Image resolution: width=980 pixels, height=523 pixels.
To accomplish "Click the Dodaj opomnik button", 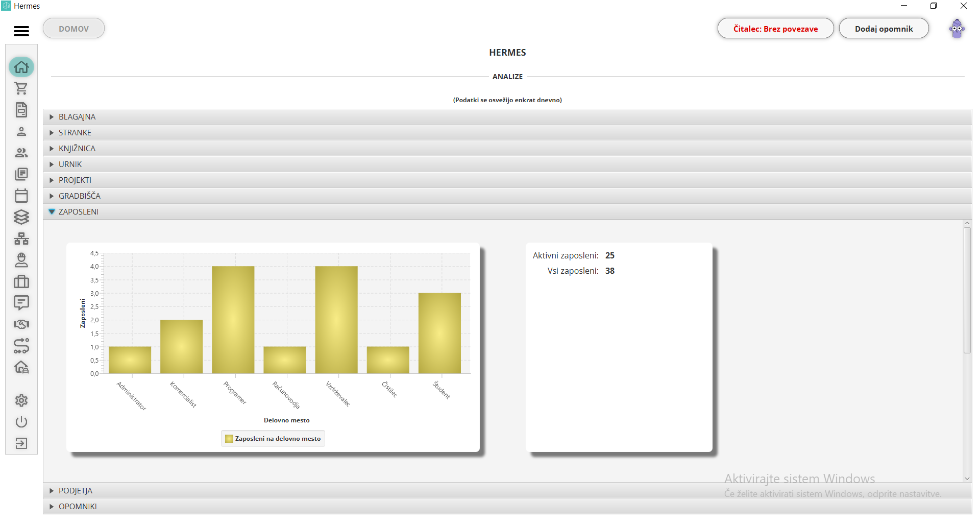I will point(884,29).
